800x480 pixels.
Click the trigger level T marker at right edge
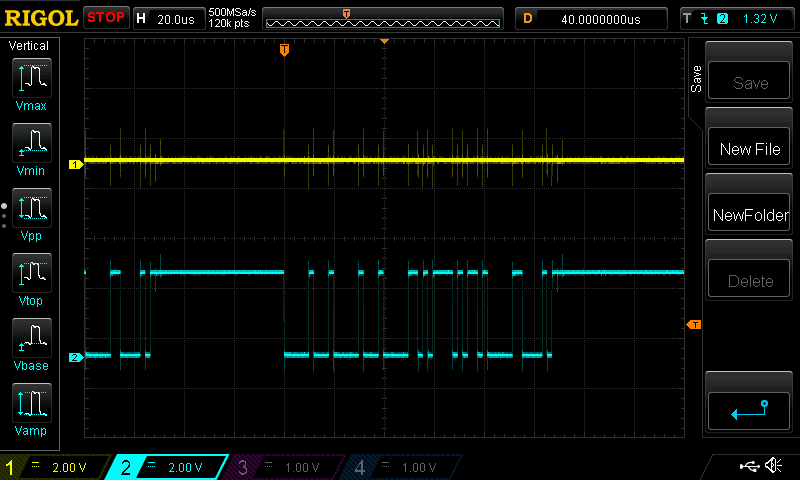click(x=694, y=324)
